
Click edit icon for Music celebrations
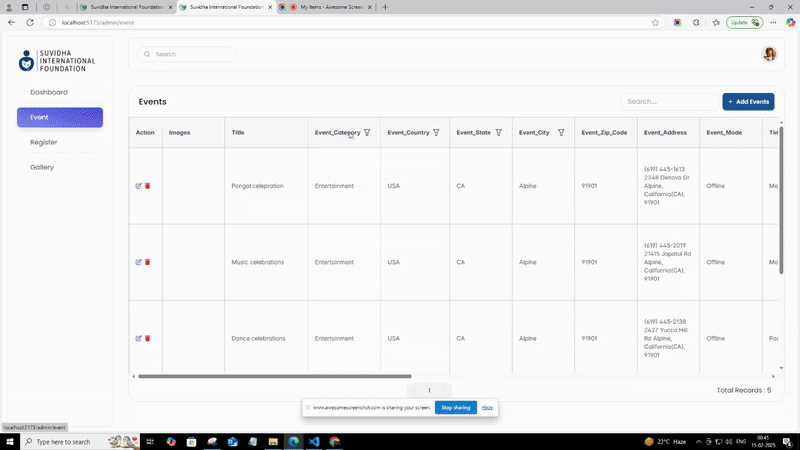[139, 262]
